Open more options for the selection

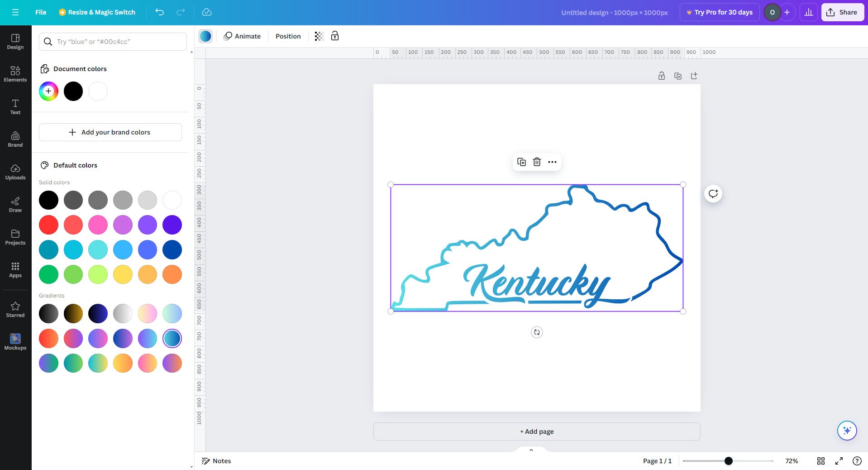[552, 162]
